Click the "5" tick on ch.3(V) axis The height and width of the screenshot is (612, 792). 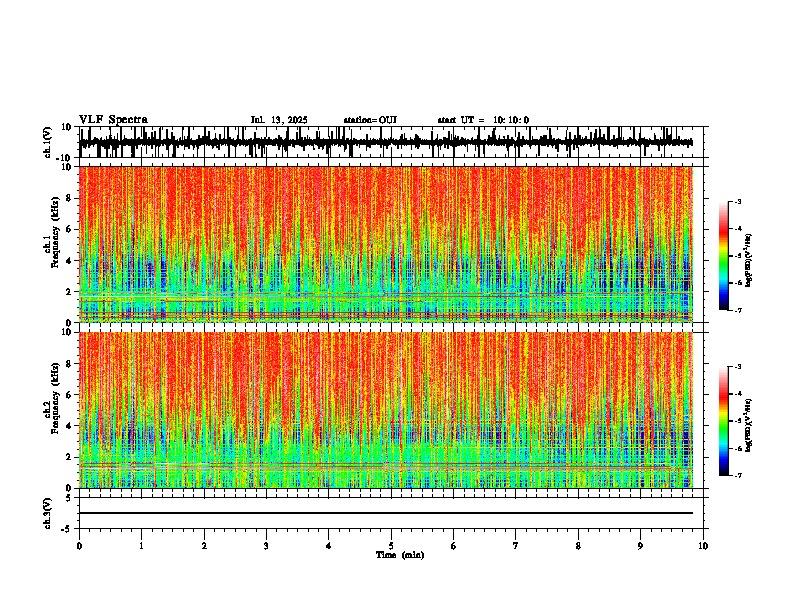point(70,498)
